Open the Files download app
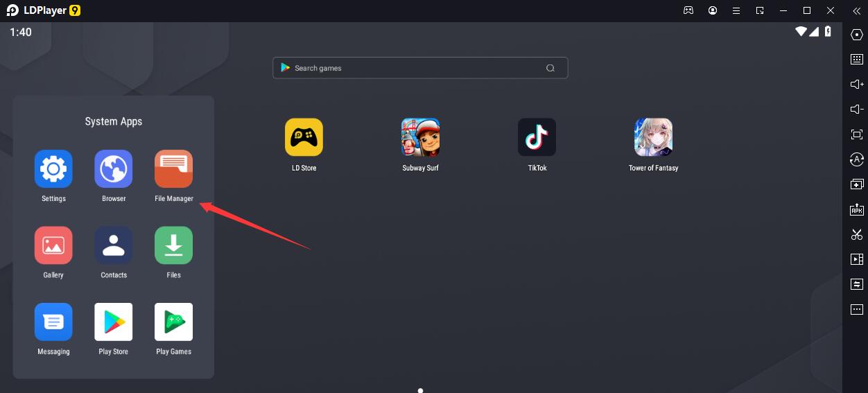Viewport: 868px width, 393px height. (173, 245)
